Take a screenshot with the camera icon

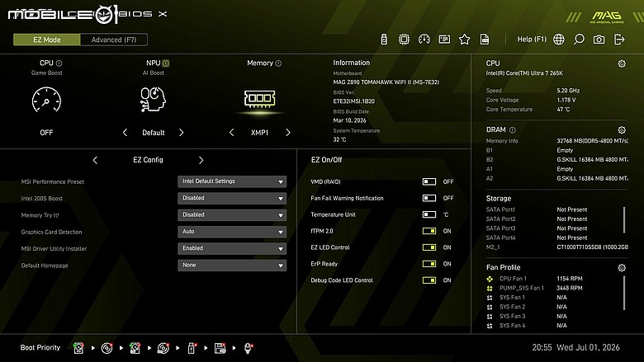tap(599, 40)
